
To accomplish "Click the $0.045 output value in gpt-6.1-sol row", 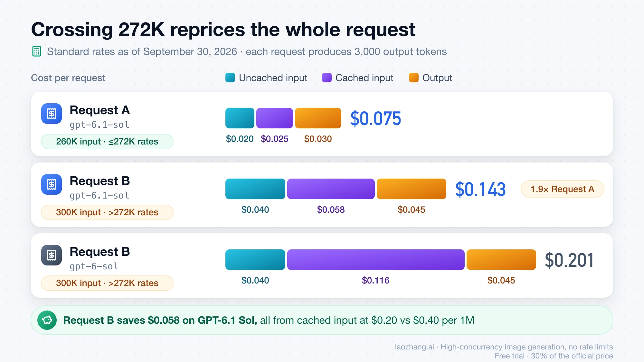I will 412,210.
